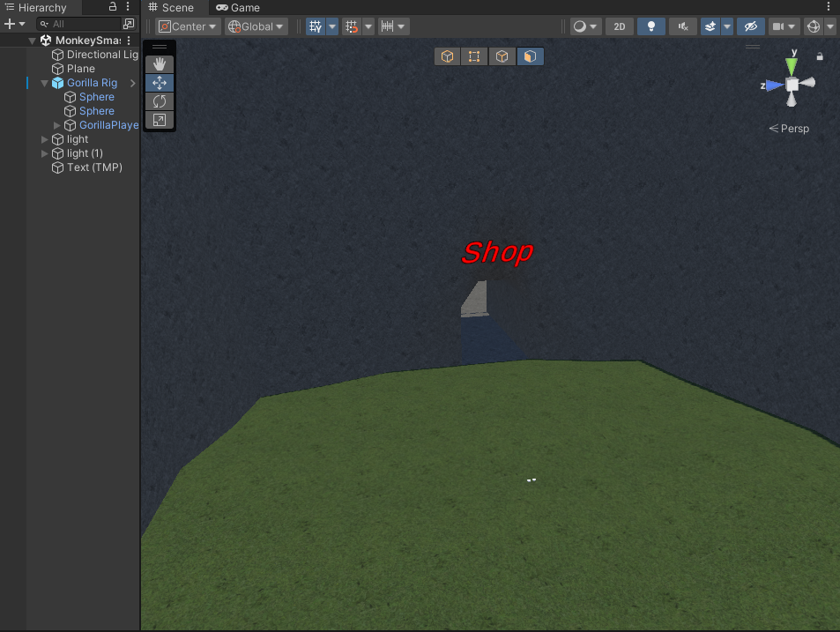Switch to the Scene tab

[x=171, y=8]
